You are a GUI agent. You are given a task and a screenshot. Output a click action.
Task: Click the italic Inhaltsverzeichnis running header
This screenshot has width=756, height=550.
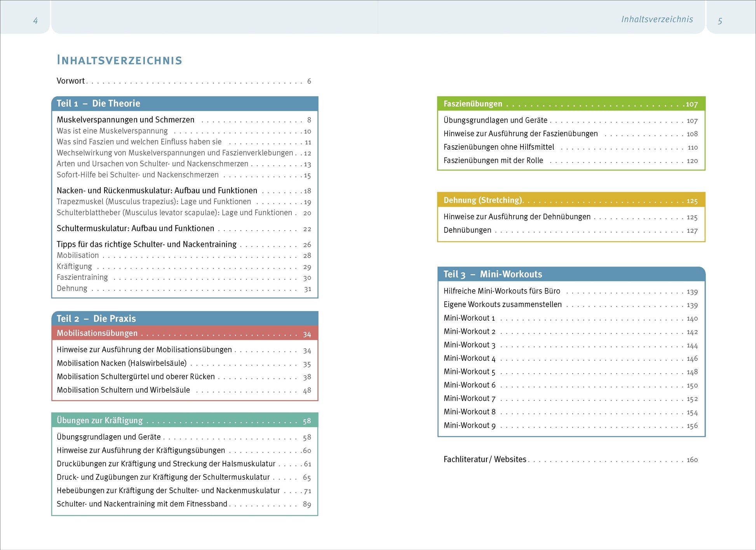click(x=657, y=19)
